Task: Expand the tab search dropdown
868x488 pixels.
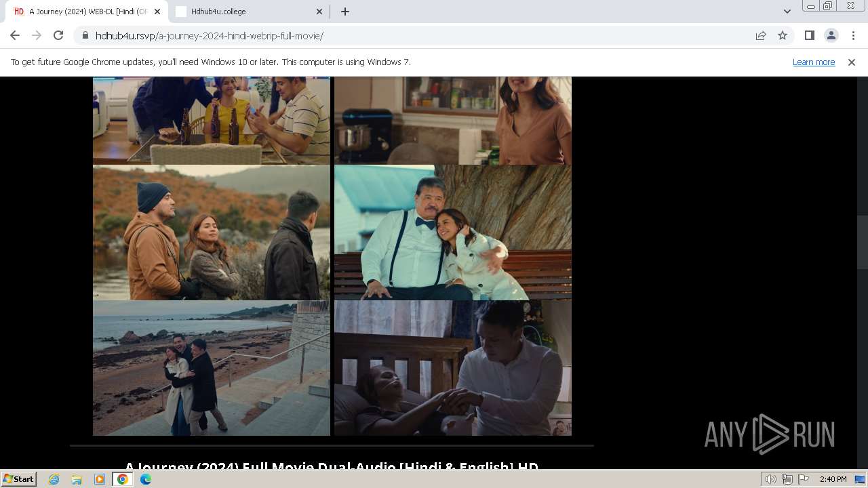Action: [787, 12]
